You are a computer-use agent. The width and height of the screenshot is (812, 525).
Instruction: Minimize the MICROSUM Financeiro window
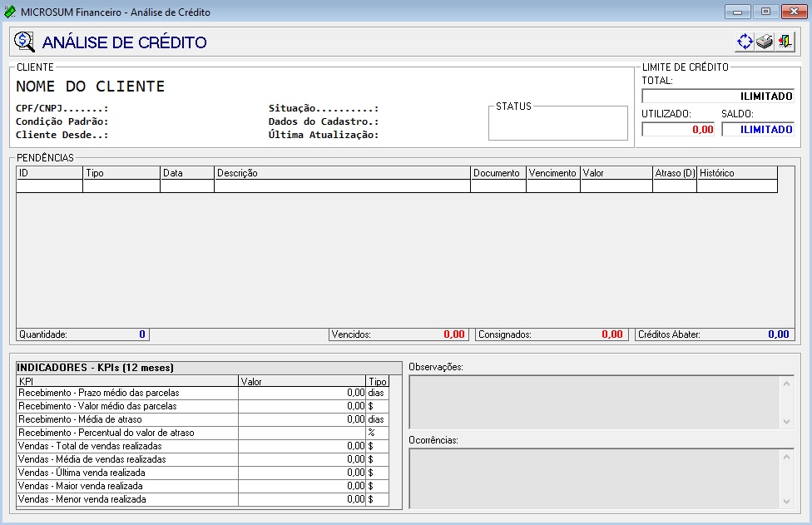[x=738, y=12]
